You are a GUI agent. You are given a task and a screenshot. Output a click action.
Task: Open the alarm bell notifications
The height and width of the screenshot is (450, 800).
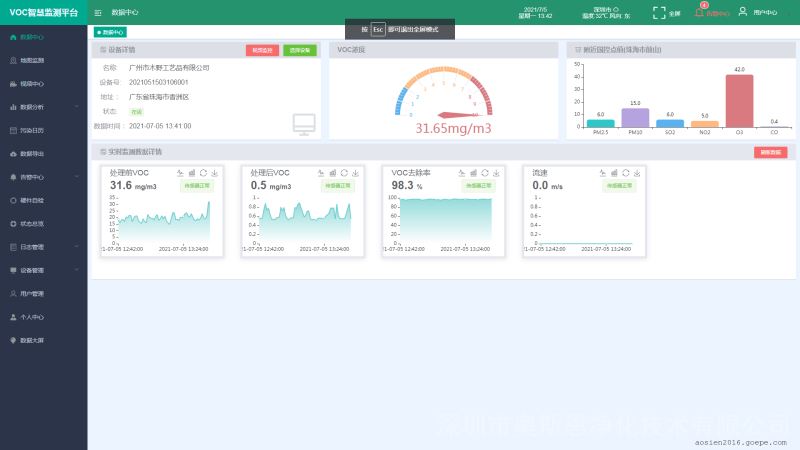click(699, 13)
